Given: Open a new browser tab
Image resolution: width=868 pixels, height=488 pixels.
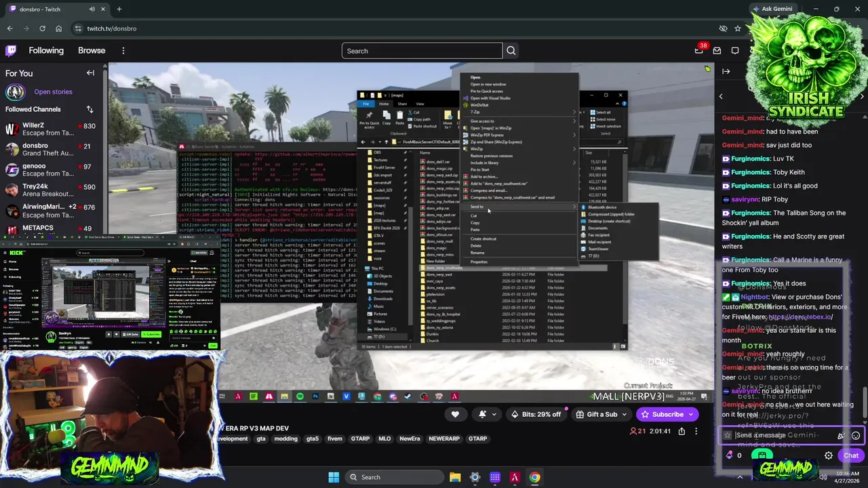Looking at the screenshot, I should tap(119, 9).
